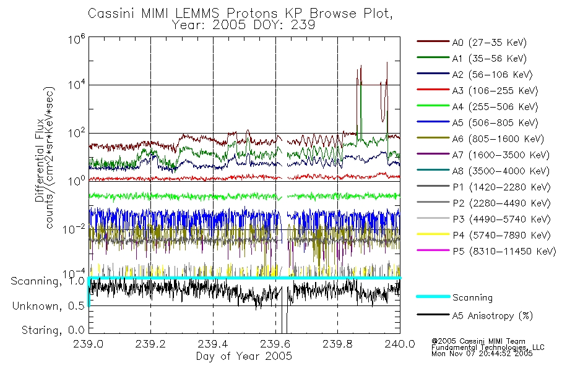This screenshot has height=371, width=588.
Task: Click the 'Scanning, 1.0' axis label
Action: 48,281
